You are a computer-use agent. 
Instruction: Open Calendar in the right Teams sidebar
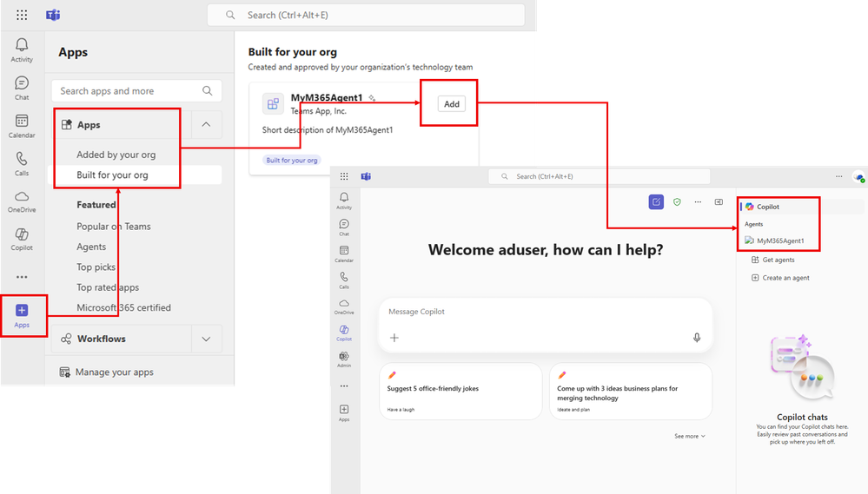[x=344, y=254]
